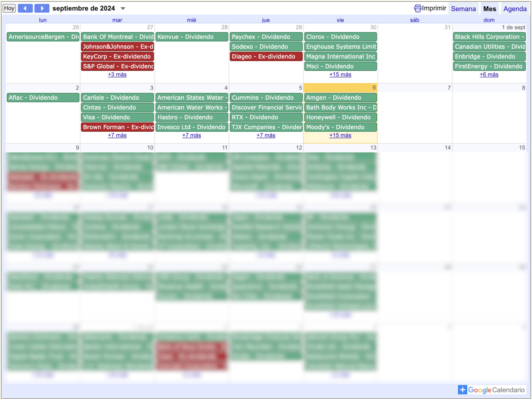Expand +15 más events on August 30
The width and height of the screenshot is (532, 399).
coord(340,75)
